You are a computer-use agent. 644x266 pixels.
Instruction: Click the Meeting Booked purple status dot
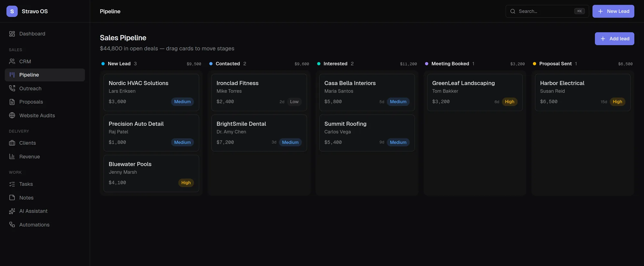427,64
